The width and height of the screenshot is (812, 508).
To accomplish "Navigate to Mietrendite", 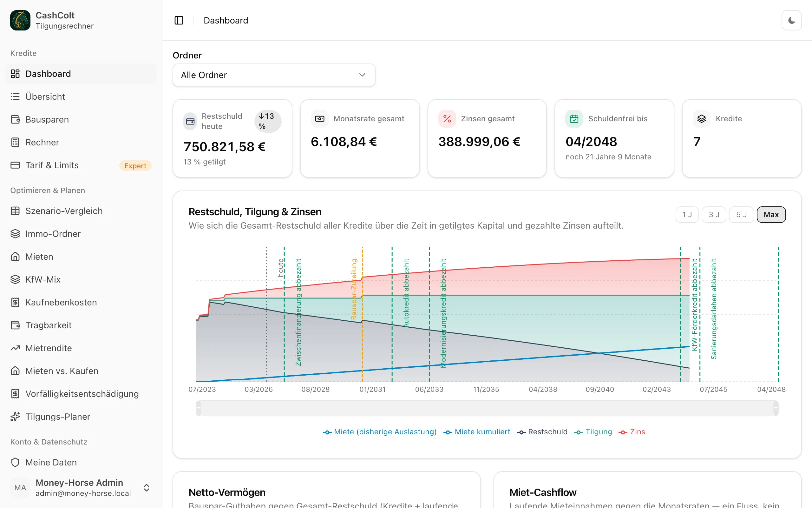I will (x=81, y=348).
